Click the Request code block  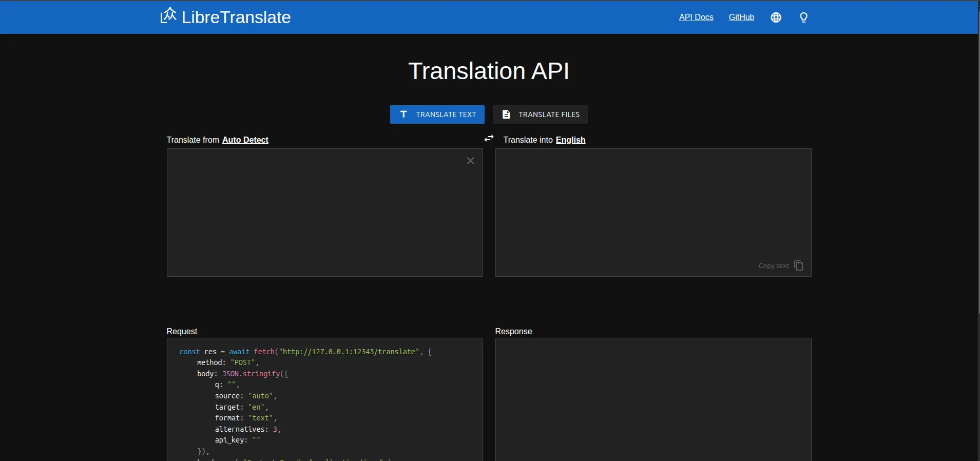324,399
